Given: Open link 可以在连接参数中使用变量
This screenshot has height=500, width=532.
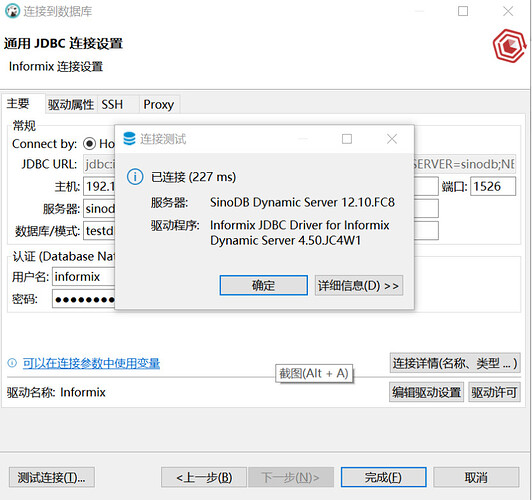Looking at the screenshot, I should [91, 363].
